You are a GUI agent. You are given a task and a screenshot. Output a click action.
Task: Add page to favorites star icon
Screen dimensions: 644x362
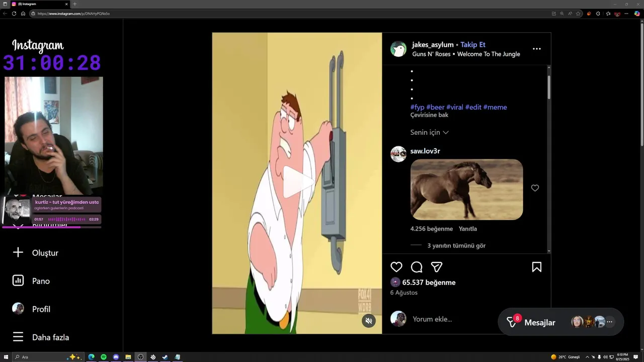pos(579,14)
